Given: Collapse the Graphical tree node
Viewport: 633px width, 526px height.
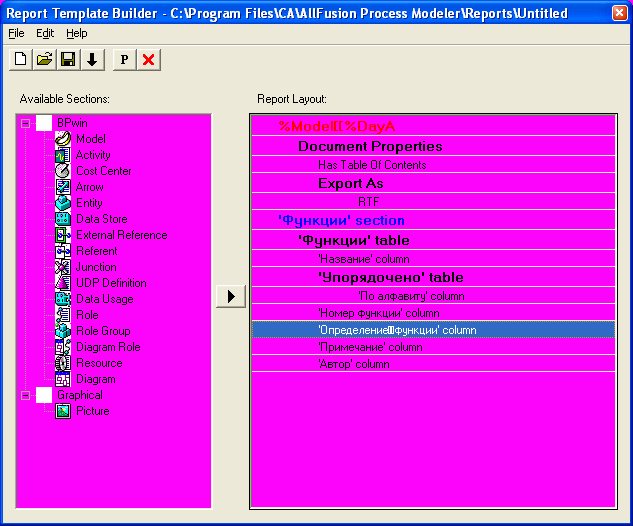Looking at the screenshot, I should tap(25, 395).
